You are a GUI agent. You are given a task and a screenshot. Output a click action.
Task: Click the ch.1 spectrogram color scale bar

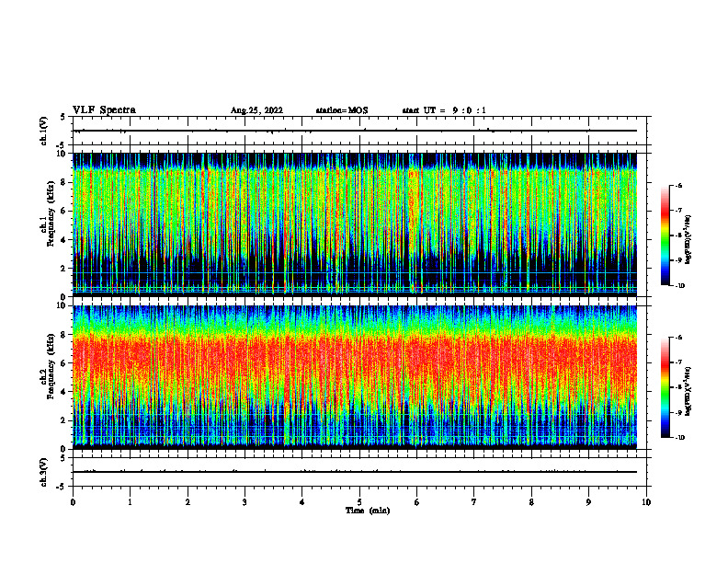coord(665,236)
